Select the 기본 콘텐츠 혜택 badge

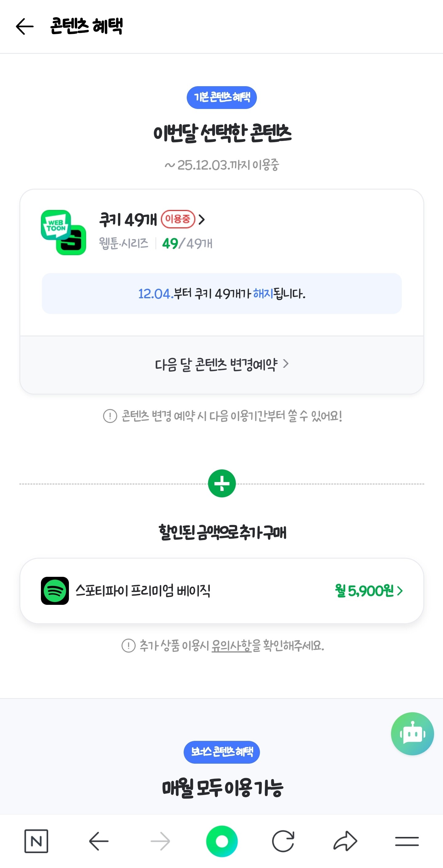[x=222, y=97]
